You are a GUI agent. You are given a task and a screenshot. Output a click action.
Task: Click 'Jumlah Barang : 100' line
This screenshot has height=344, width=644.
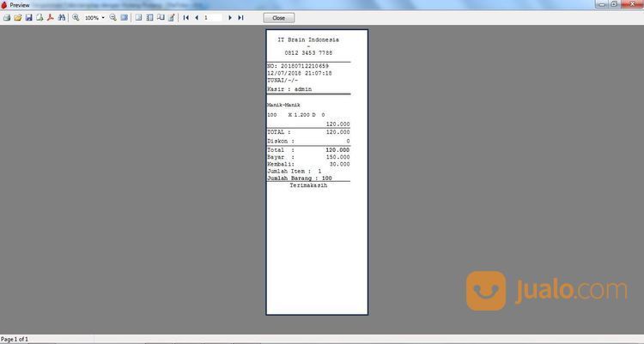[x=300, y=178]
